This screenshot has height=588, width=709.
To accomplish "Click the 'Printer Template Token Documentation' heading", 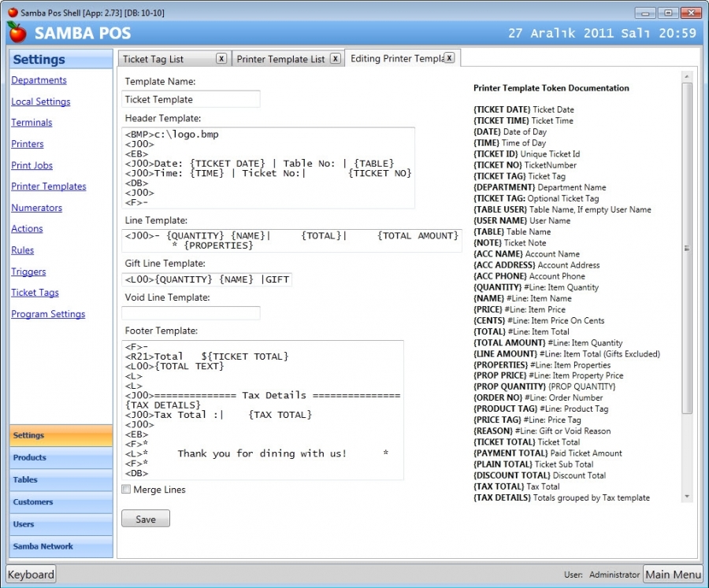I will tap(551, 88).
